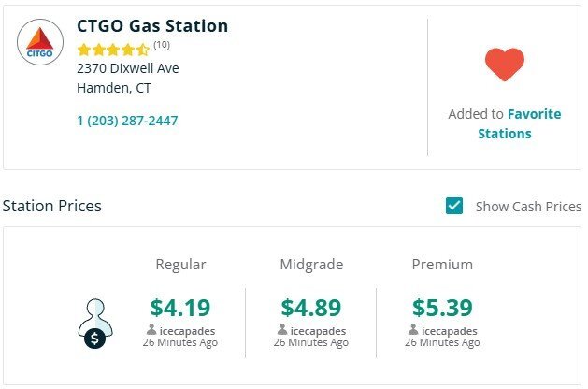Click the 2370 Dixwell Ave address
Viewport: 588px width, 389px height.
128,68
